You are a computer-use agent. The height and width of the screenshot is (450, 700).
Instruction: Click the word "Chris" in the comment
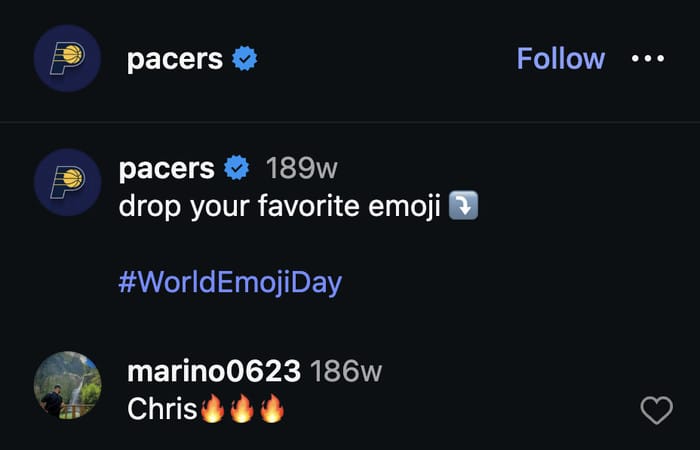(162, 409)
